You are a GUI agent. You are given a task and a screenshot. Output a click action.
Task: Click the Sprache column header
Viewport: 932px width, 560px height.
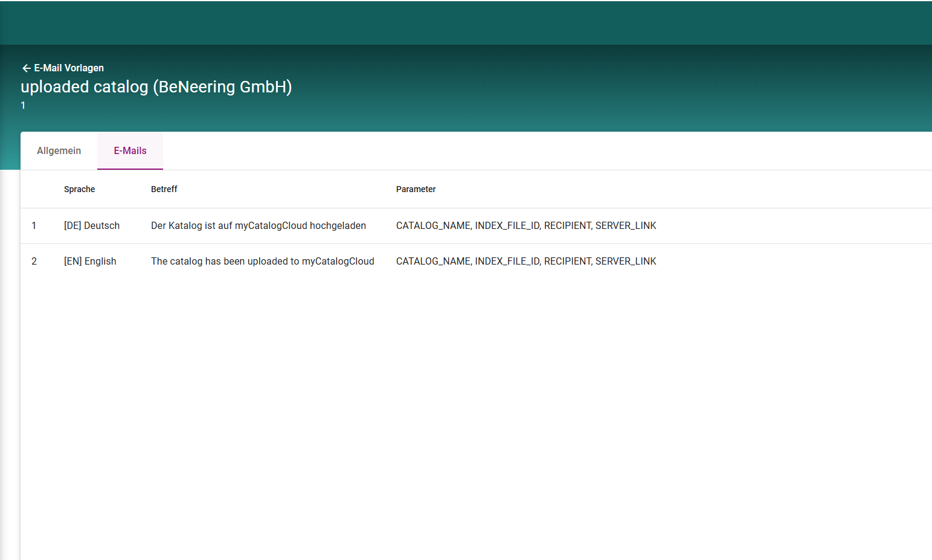point(80,189)
